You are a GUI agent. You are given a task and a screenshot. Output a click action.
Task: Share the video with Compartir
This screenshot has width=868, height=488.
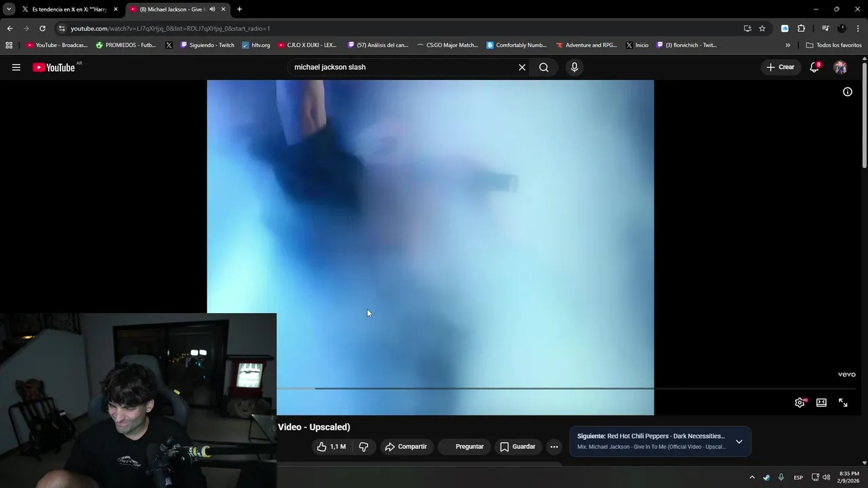(406, 447)
